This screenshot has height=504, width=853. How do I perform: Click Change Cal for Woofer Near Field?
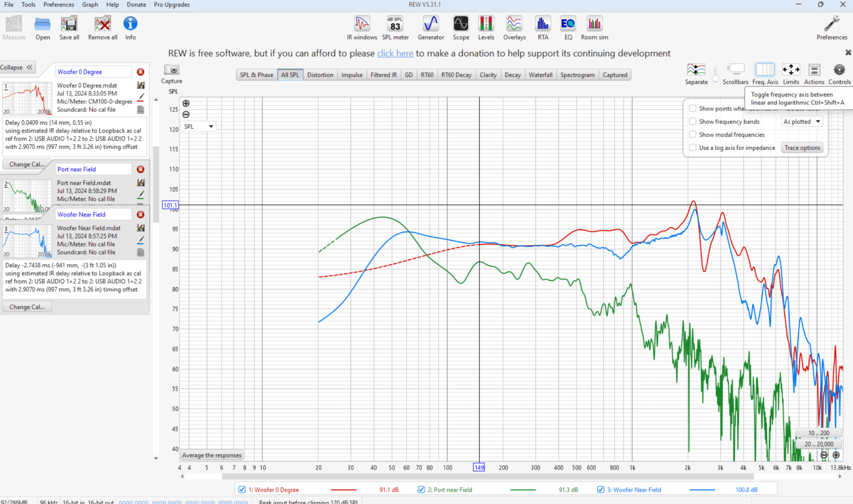click(x=27, y=307)
